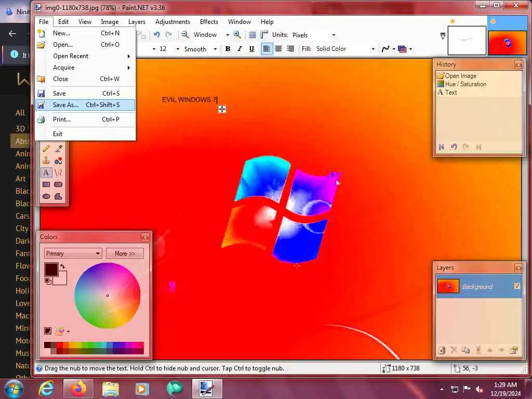Viewport: 532px width, 399px height.
Task: Reset colors to black and white icon
Action: coord(48,281)
